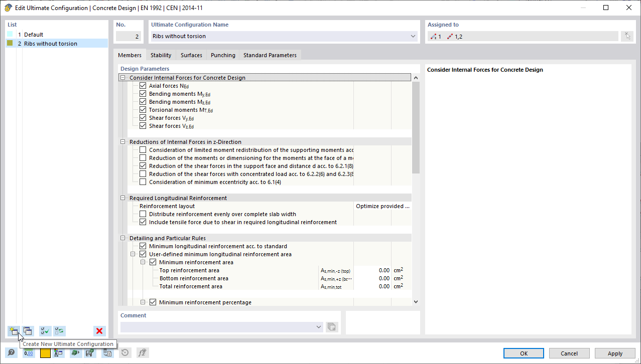
Task: Collapse Consider Internal Forces for Concrete Design
Action: pos(123,78)
